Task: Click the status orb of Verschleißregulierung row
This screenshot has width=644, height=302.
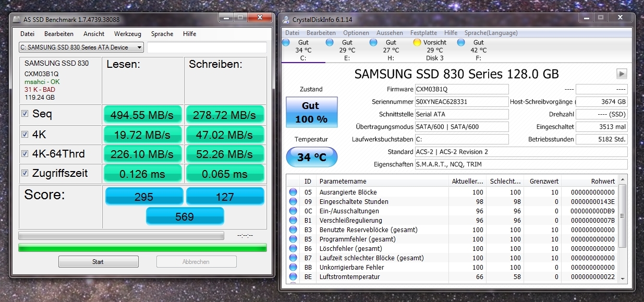Action: tap(293, 220)
